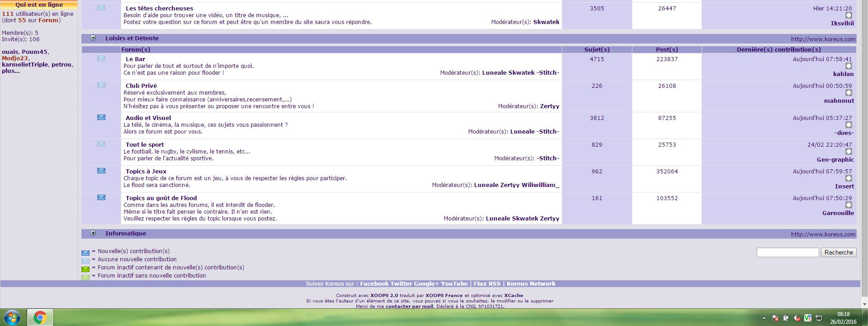The height and width of the screenshot is (326, 868).
Task: Open the Tout le sport forum
Action: coord(145,145)
